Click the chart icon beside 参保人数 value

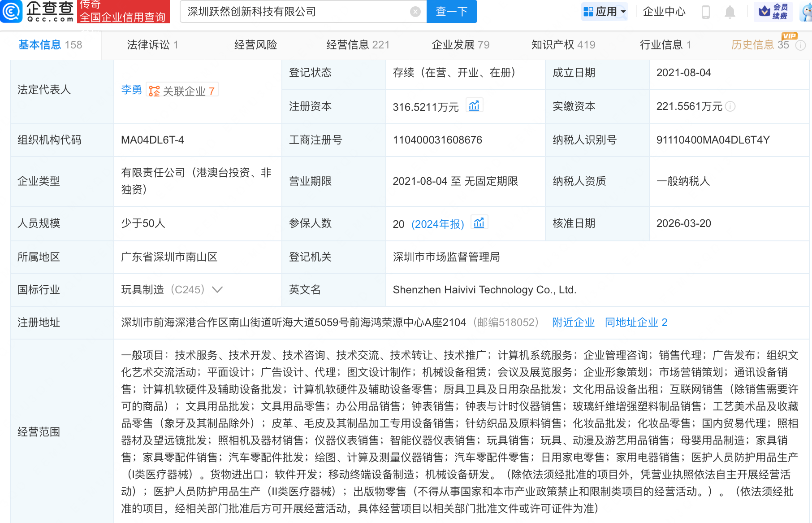479,223
